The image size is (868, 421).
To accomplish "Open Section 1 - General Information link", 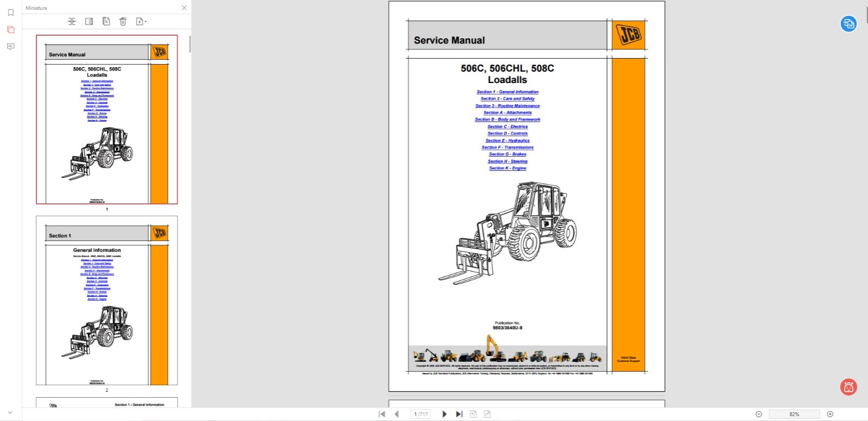I will click(508, 92).
